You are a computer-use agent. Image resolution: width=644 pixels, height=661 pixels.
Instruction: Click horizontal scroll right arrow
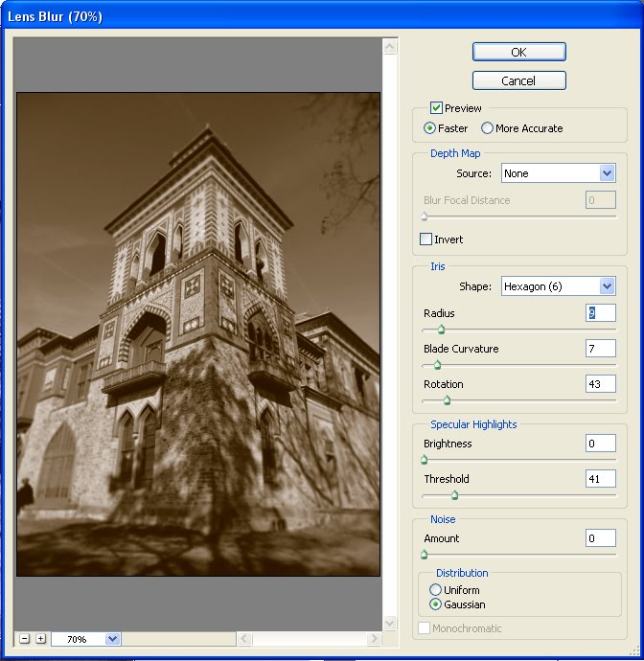373,639
